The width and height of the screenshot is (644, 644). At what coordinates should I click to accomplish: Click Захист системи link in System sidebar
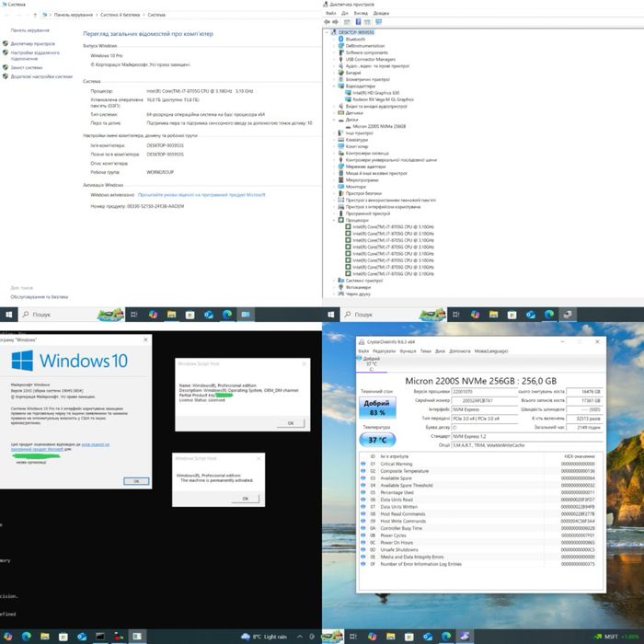[x=27, y=67]
